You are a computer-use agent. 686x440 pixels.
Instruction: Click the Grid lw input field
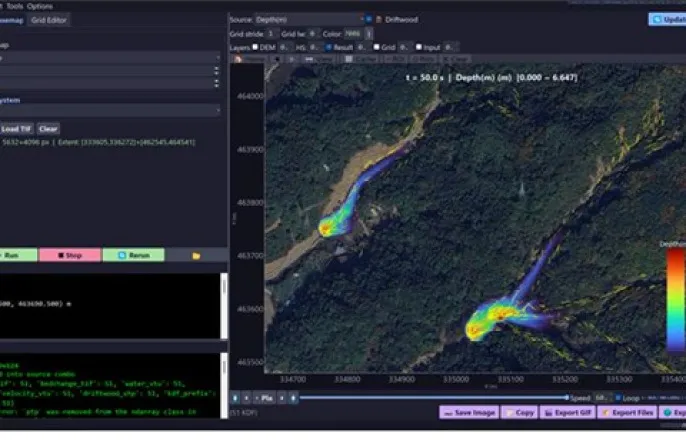click(312, 34)
